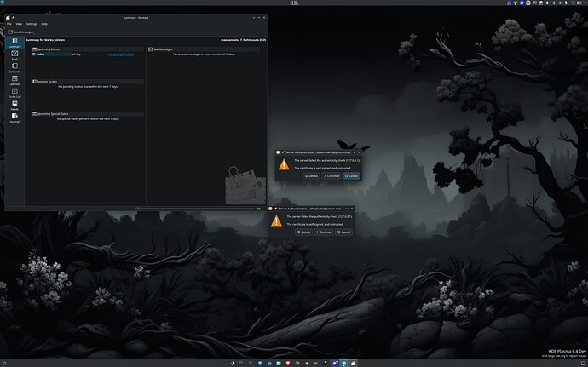Click Details in the thephatle@proton.me dialog

coord(303,232)
